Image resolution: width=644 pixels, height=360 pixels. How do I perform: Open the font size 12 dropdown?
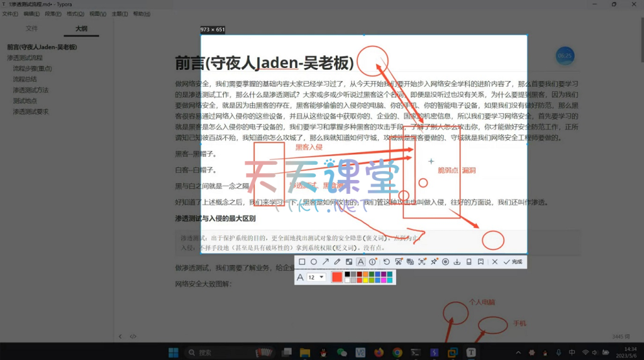[316, 278]
